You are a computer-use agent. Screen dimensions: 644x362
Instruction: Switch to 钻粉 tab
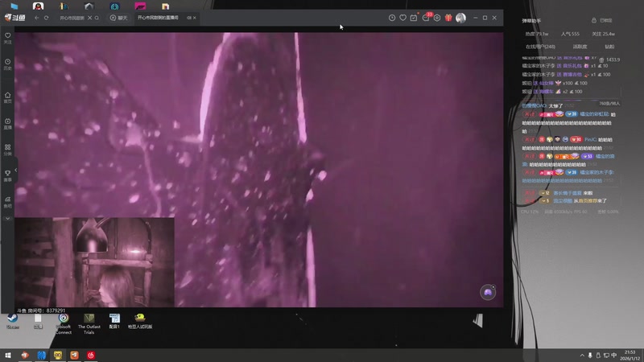[x=609, y=47]
